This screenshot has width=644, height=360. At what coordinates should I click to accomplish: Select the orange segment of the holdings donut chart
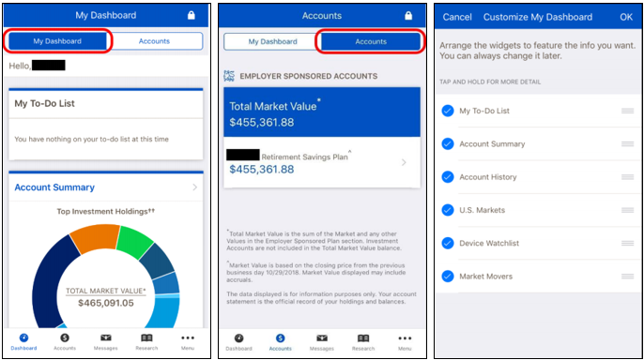tap(96, 238)
